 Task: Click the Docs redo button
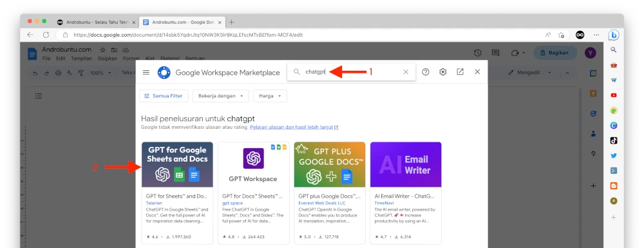click(46, 73)
